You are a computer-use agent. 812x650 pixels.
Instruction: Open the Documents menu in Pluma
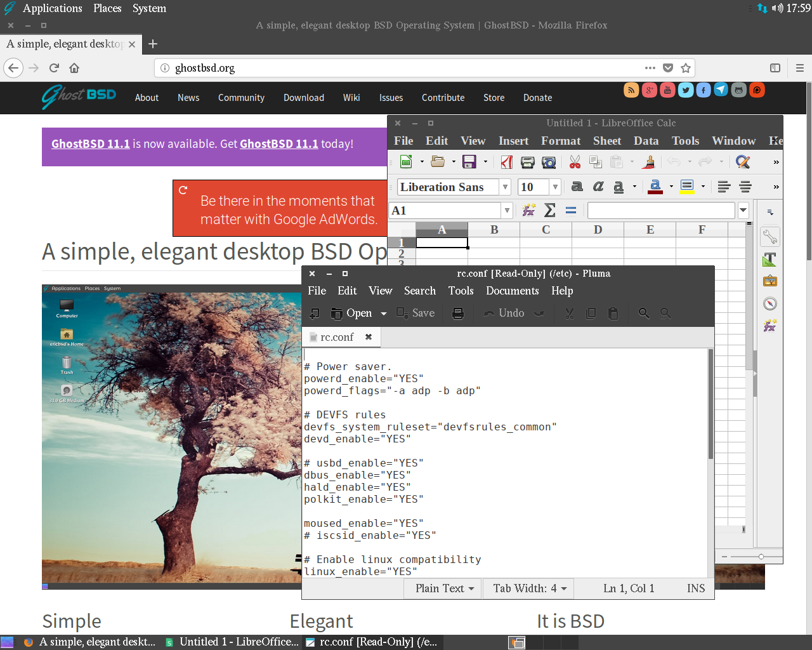point(513,291)
